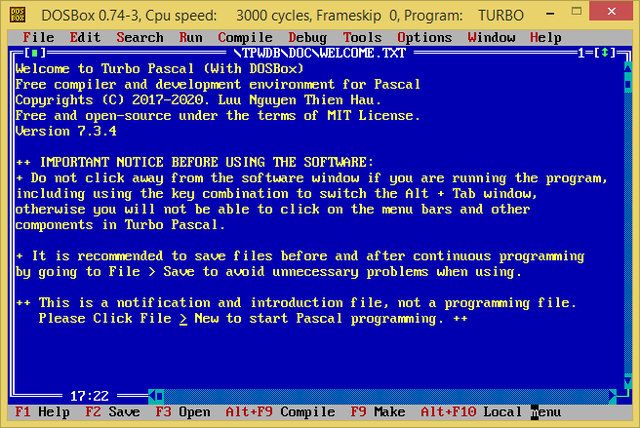Click F2 Save in status bar
This screenshot has width=640, height=428.
point(113,412)
